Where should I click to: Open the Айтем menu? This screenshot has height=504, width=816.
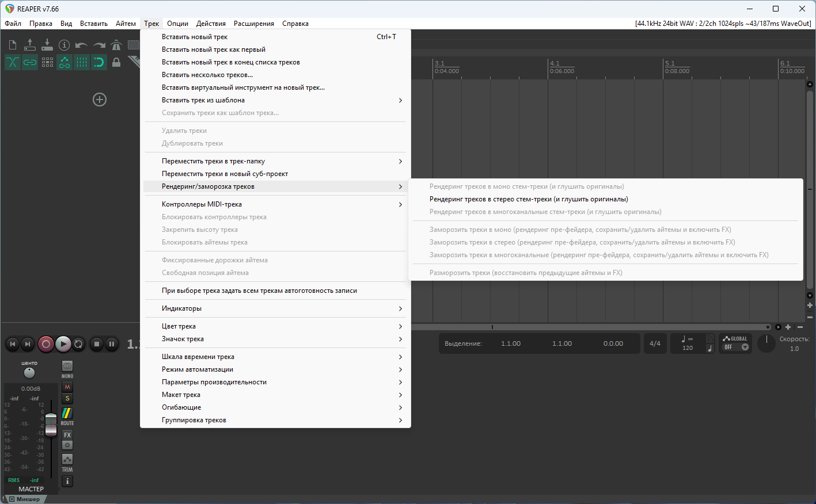tap(126, 24)
